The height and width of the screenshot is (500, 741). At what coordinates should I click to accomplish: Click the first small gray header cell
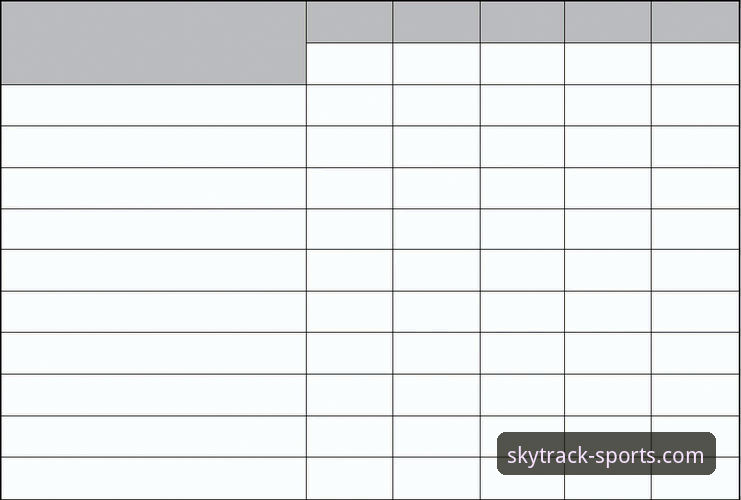pyautogui.click(x=349, y=22)
